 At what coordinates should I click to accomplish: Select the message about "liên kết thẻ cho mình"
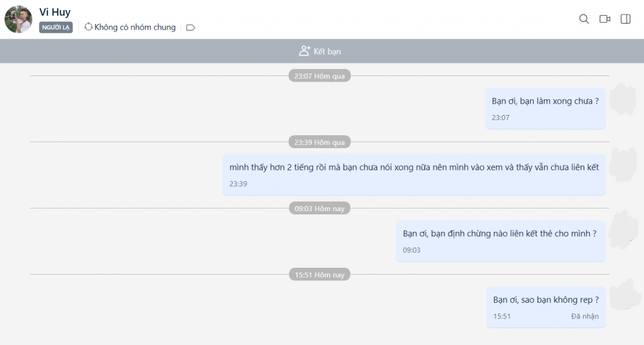499,234
